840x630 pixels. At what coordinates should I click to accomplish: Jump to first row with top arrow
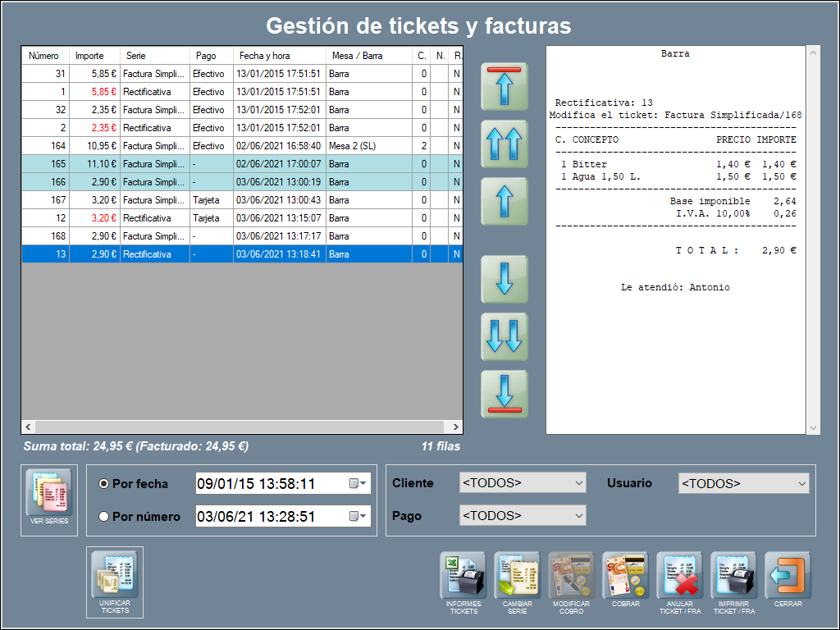[504, 86]
